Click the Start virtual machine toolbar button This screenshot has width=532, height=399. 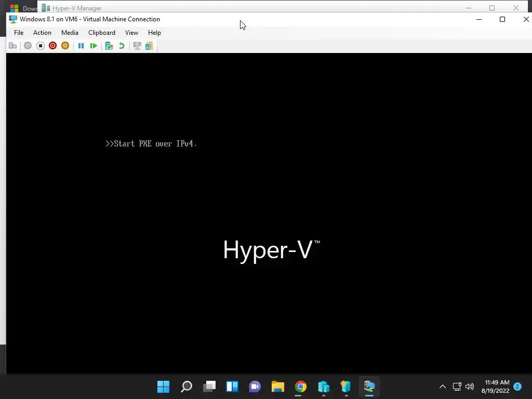pos(28,46)
